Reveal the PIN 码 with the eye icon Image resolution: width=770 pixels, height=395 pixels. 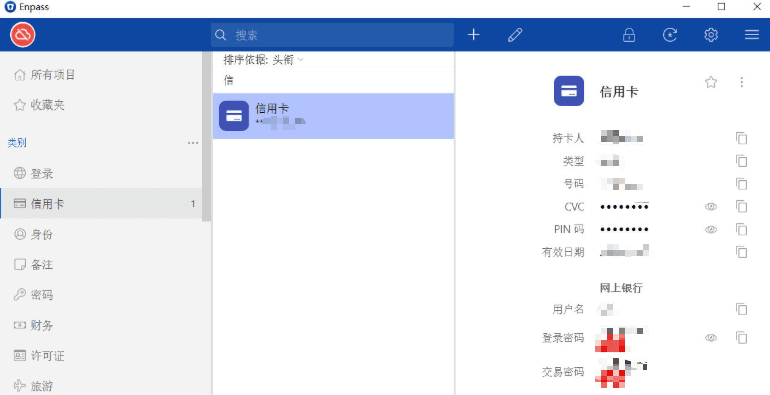pos(711,229)
